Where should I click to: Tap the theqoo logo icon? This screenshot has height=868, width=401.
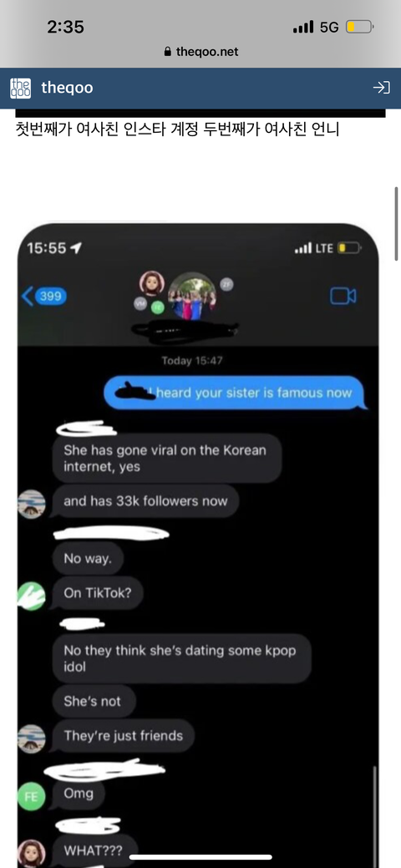[x=21, y=88]
